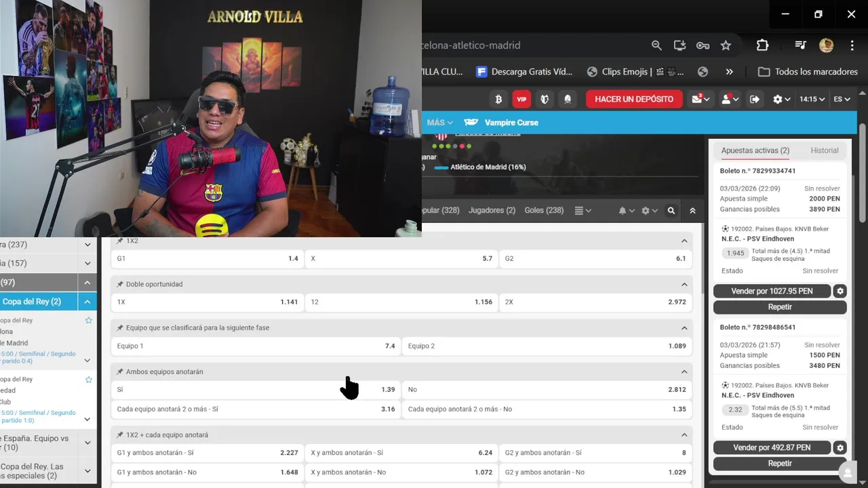Click the browser zoom magnifier icon
Viewport: 868px width, 488px height.
(x=656, y=45)
